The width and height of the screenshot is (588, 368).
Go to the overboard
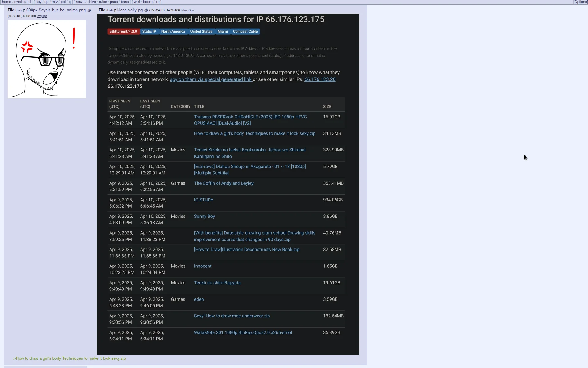click(22, 2)
